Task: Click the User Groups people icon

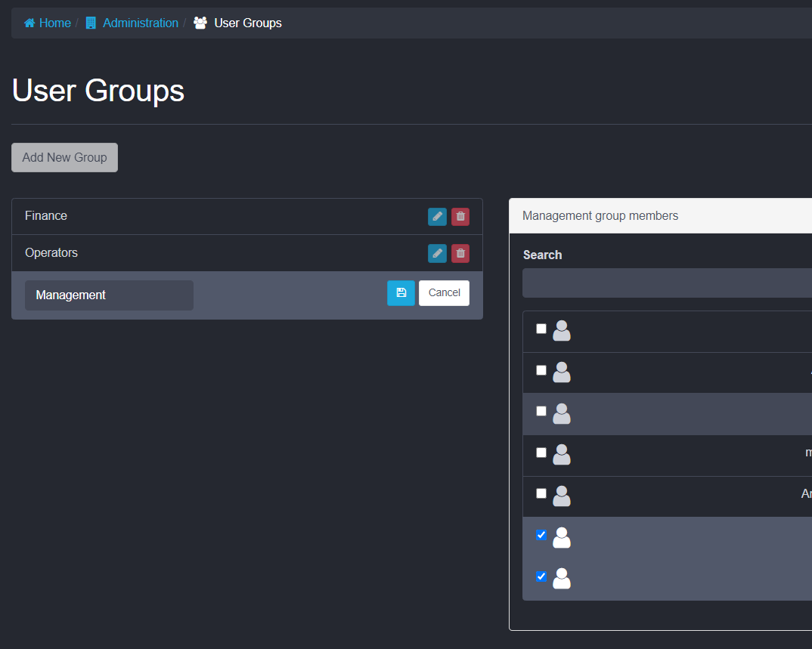Action: click(200, 23)
